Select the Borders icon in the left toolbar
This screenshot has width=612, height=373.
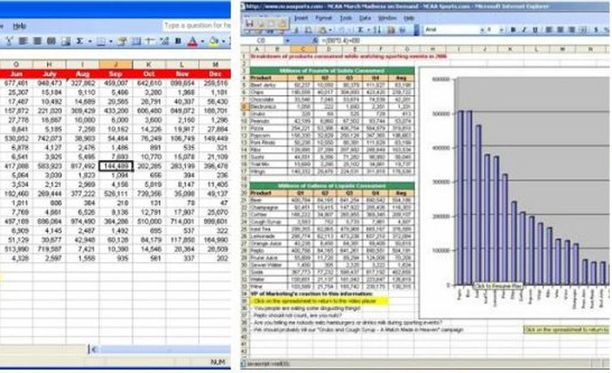(x=101, y=41)
